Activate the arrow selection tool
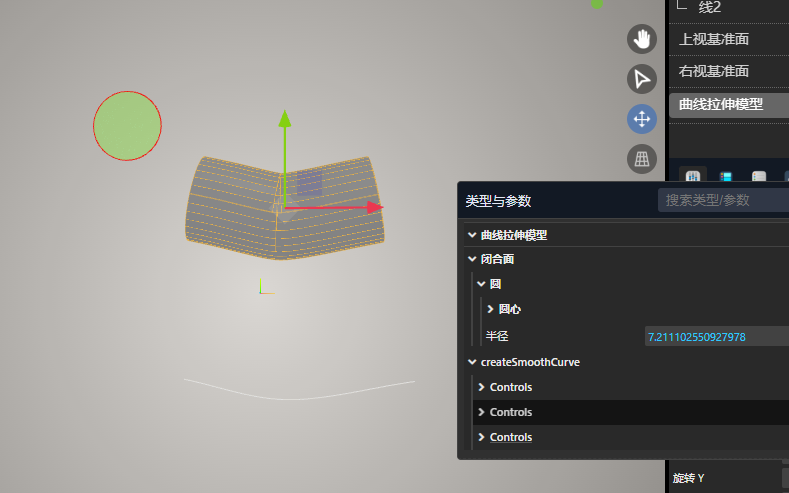Viewport: 789px width, 493px height. click(641, 79)
